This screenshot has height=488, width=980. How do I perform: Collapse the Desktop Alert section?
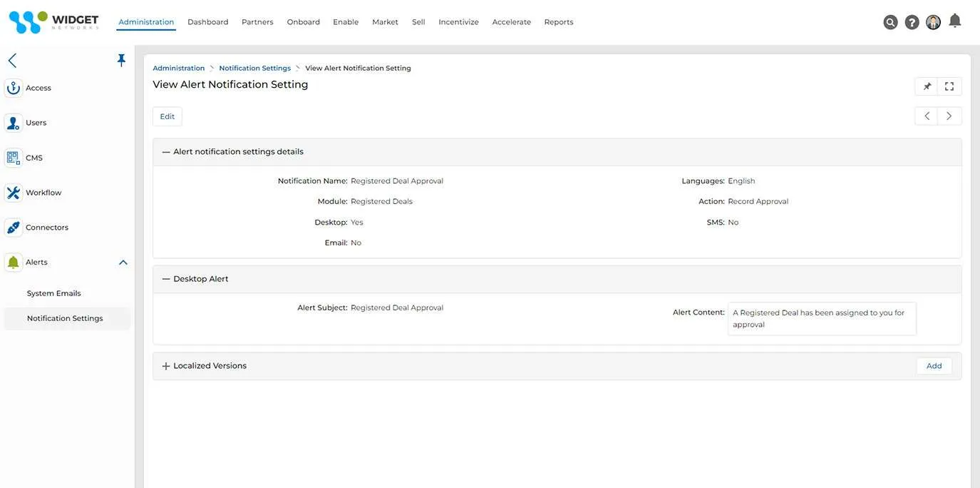(166, 279)
